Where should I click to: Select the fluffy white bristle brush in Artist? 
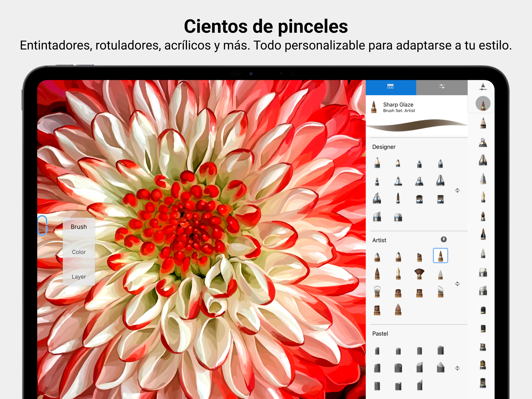[377, 292]
